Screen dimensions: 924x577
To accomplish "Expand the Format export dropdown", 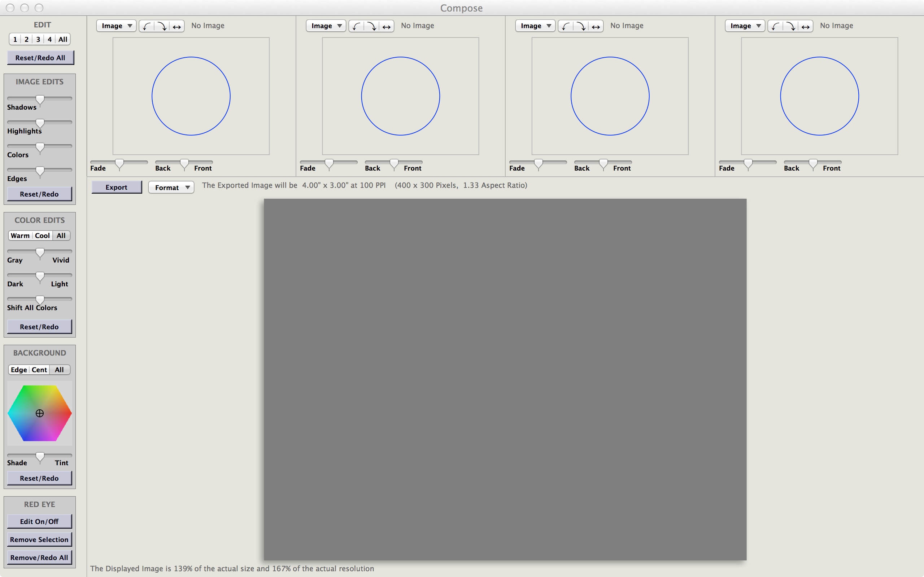I will tap(170, 187).
